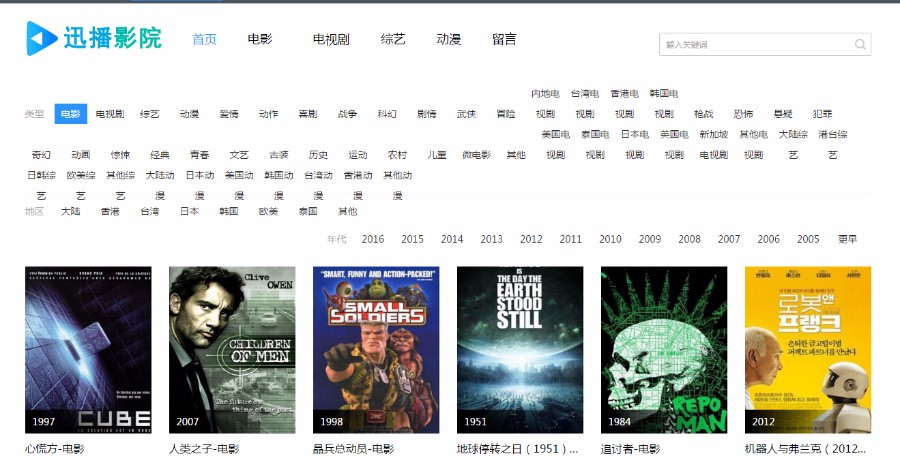Screen dimensions: 900x456
Task: Filter by region 日本
Action: [189, 211]
